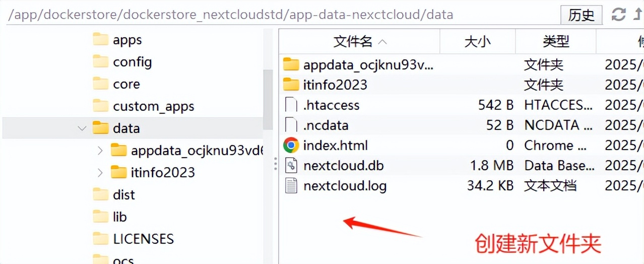Click the Data Base... type cell
This screenshot has width=644, height=264.
(x=559, y=165)
